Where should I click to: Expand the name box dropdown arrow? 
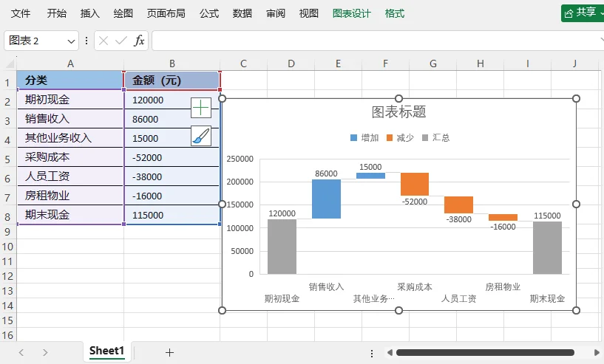[x=71, y=41]
